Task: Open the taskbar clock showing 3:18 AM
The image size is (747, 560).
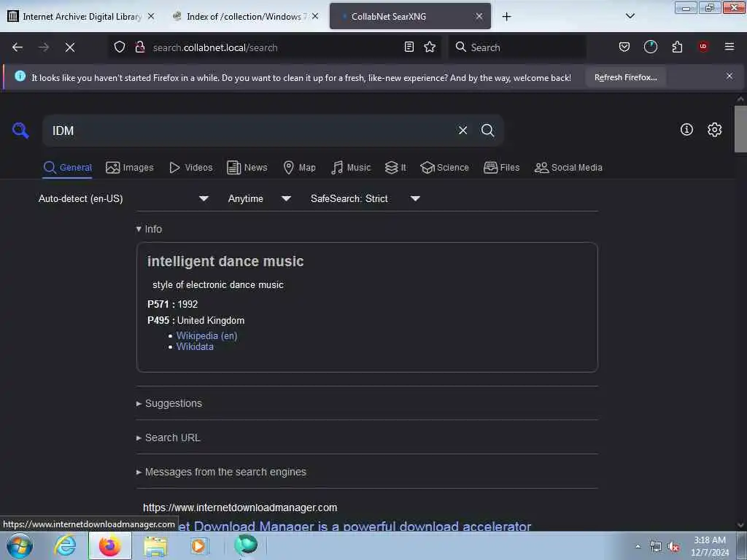Action: [710, 546]
